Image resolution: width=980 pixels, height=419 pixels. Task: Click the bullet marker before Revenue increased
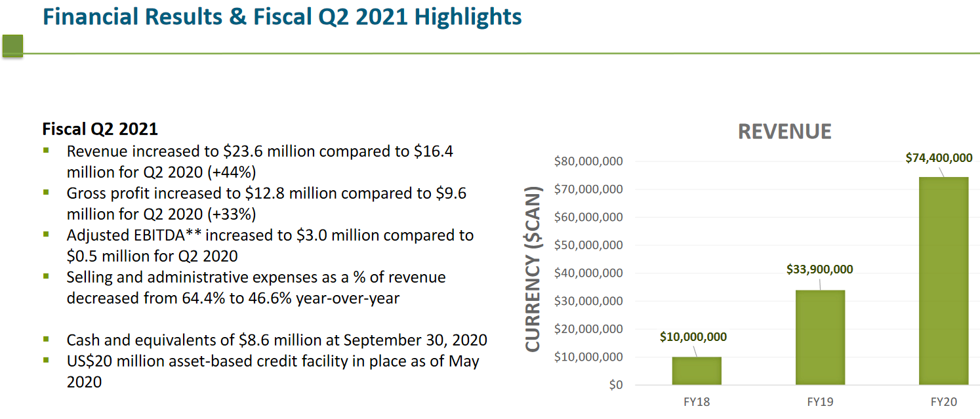tap(47, 150)
